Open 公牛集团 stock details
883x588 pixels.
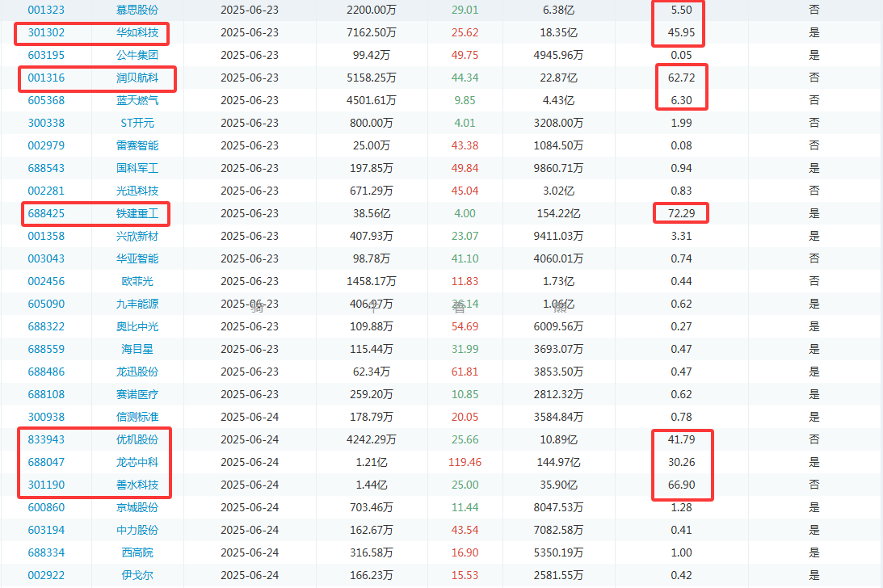(137, 55)
